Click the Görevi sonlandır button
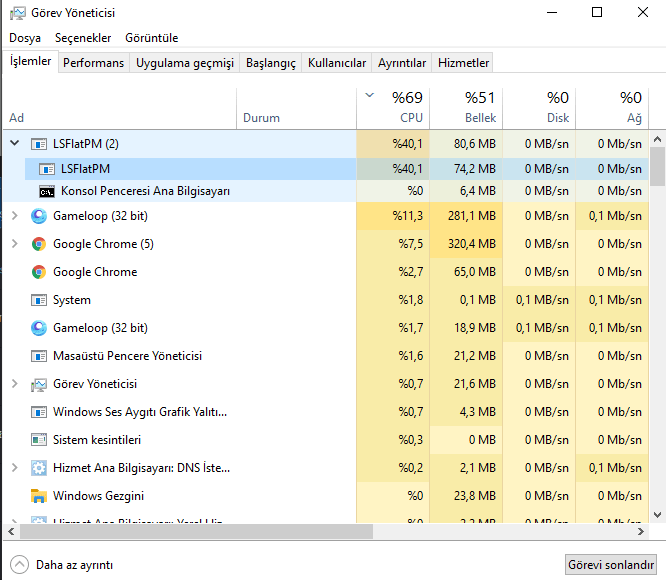 tap(611, 565)
